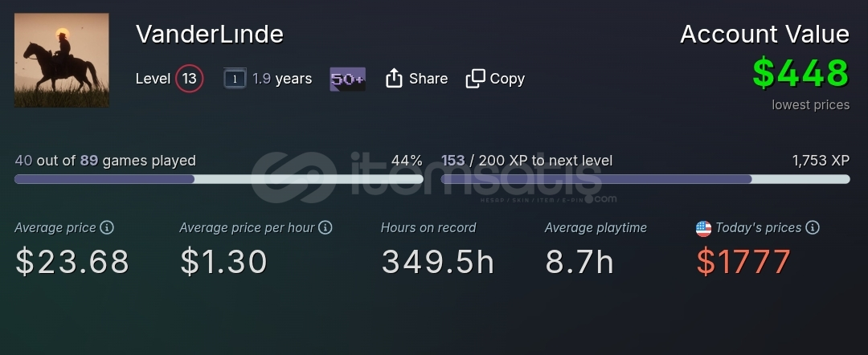Click the VanderLinde profile name

pyautogui.click(x=210, y=35)
